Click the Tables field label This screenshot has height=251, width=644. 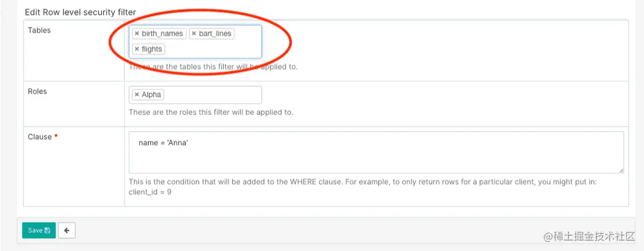[x=39, y=30]
